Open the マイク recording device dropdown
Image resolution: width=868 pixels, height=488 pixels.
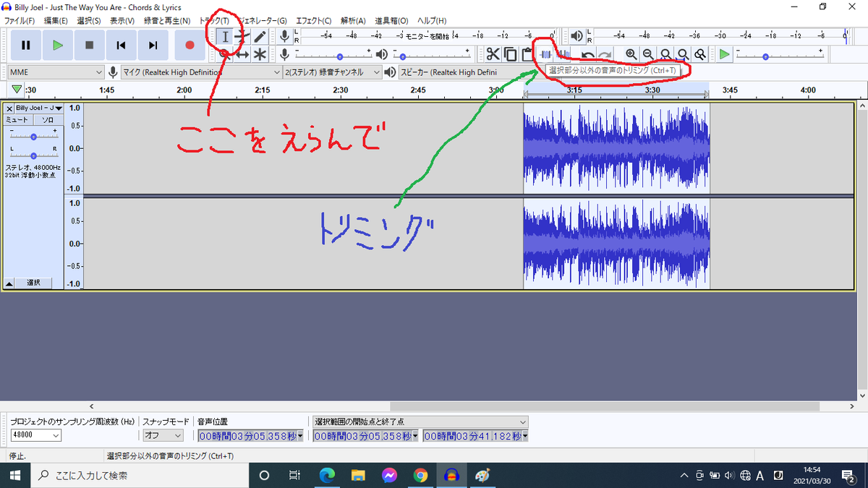click(x=201, y=72)
